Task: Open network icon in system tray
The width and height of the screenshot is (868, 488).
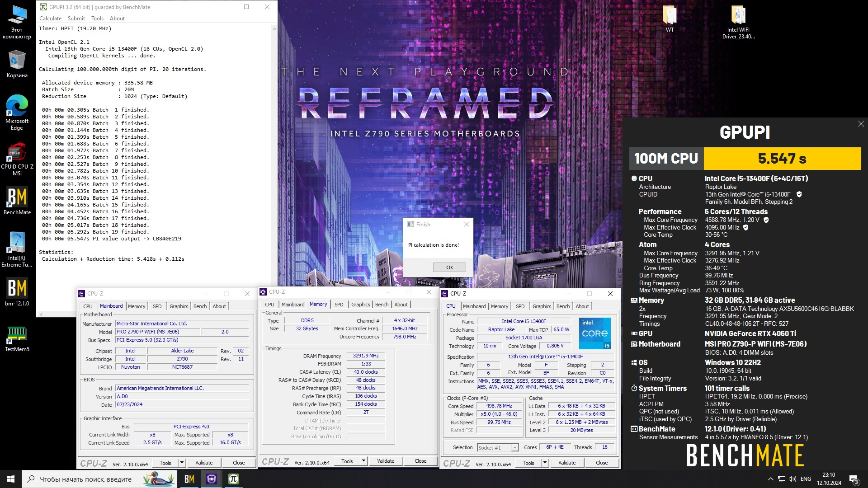Action: pyautogui.click(x=782, y=479)
